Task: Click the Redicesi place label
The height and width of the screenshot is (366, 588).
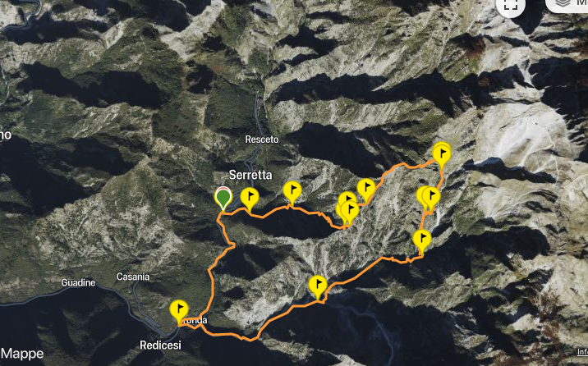Action: 160,345
